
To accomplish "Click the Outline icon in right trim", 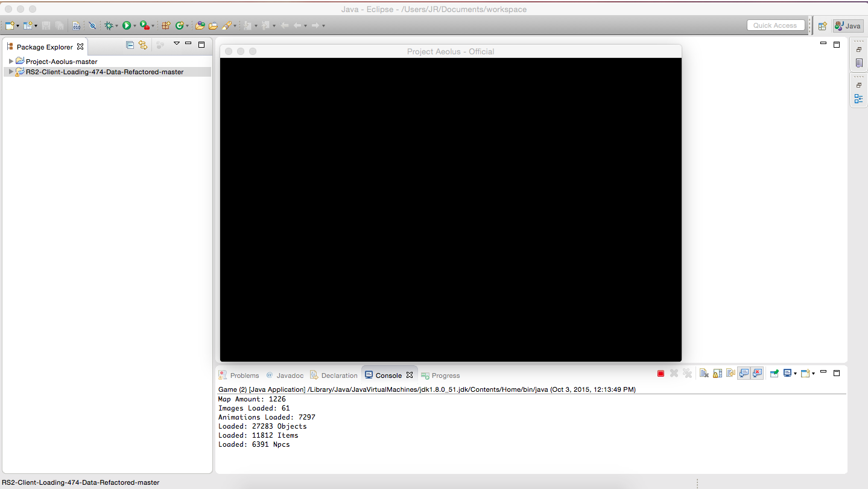I will click(x=859, y=98).
